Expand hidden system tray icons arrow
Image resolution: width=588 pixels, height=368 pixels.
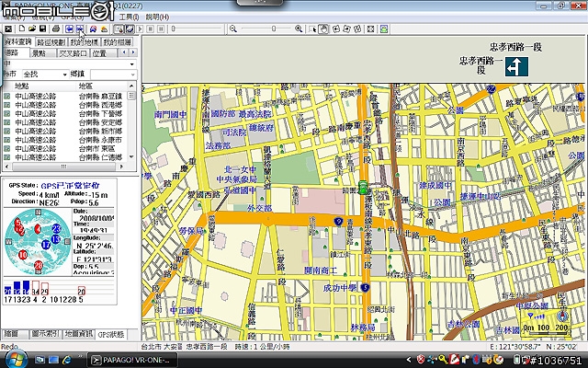[408, 360]
